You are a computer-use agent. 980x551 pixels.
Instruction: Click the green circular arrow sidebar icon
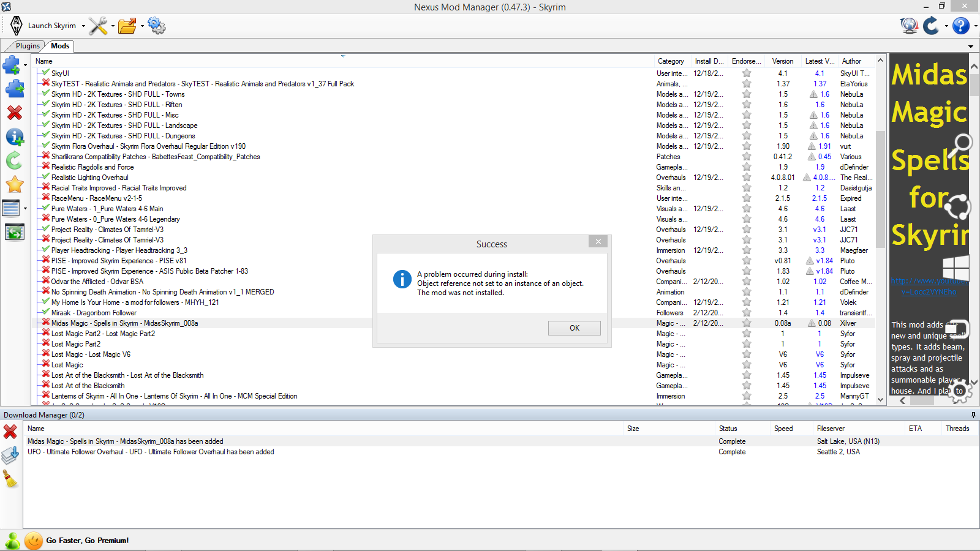(15, 161)
